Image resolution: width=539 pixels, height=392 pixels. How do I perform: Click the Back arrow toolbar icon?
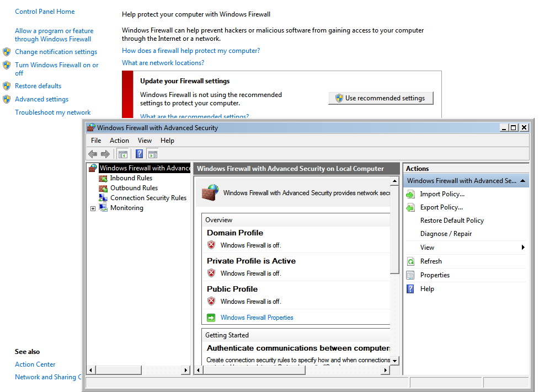[x=93, y=154]
